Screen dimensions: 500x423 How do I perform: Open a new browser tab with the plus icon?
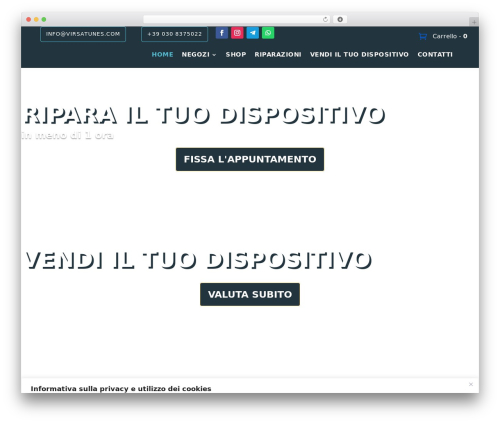pos(474,22)
